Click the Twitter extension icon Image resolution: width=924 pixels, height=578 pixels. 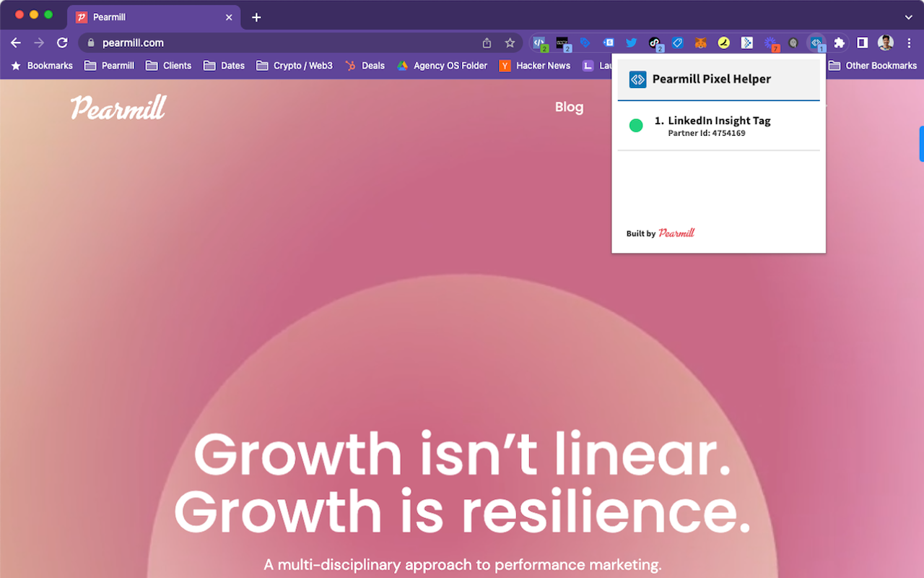(632, 43)
